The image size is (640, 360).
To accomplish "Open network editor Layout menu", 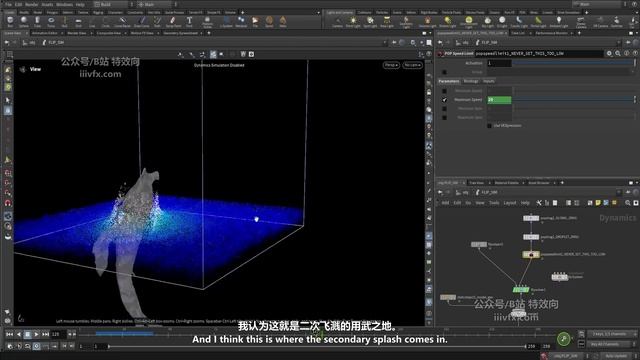I will (509, 203).
